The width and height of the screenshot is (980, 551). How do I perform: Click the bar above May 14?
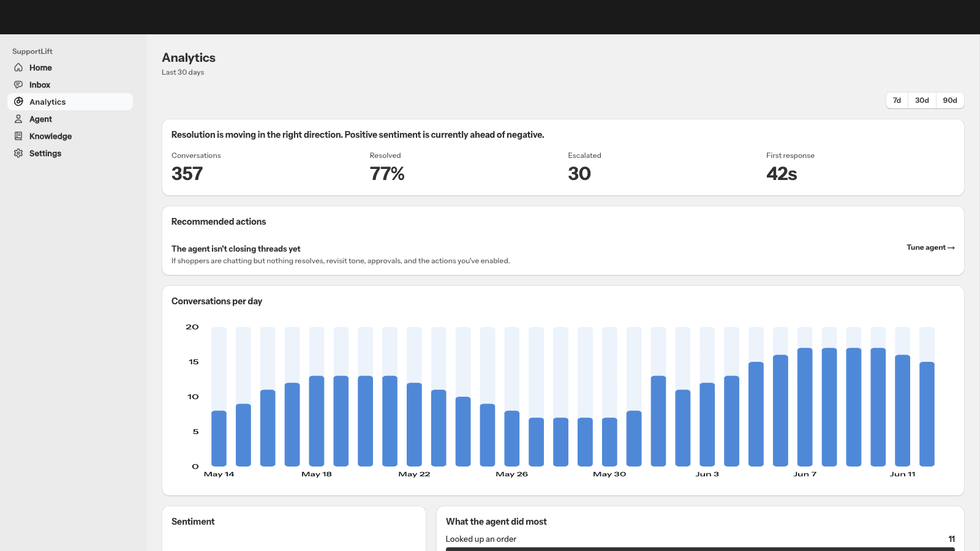[219, 438]
